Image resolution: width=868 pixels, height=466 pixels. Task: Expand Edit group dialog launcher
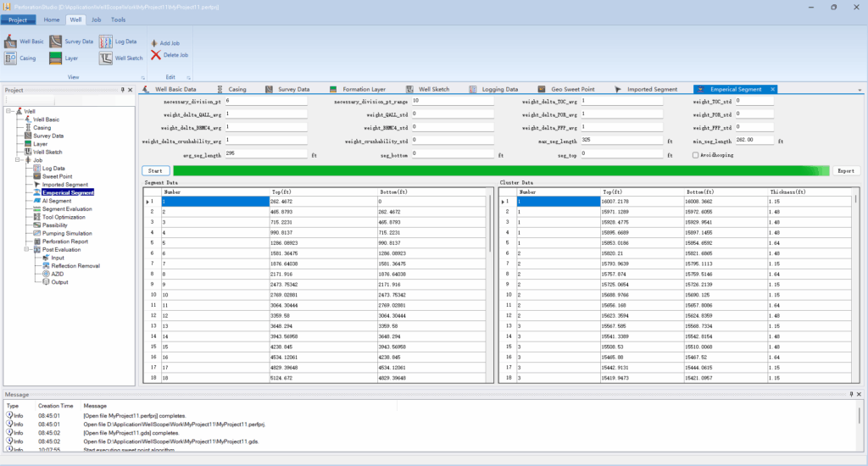[189, 77]
